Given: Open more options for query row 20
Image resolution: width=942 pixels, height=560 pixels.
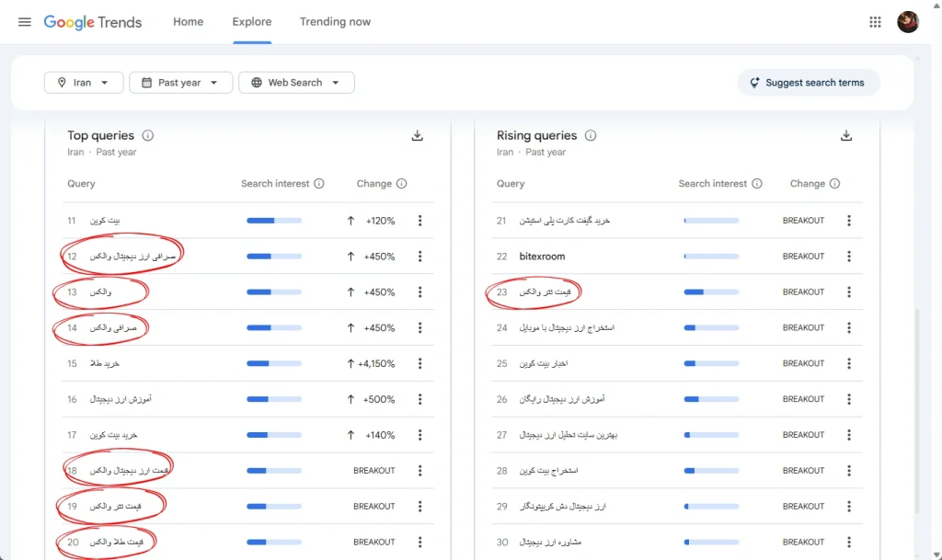Looking at the screenshot, I should pos(419,542).
